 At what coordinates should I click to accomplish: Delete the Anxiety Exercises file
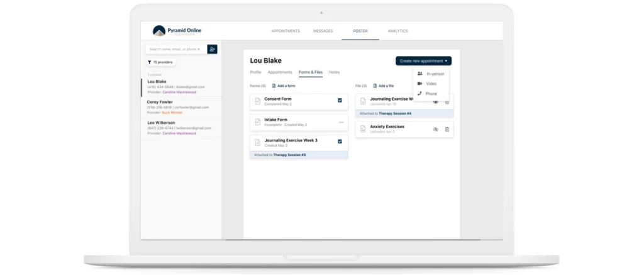[x=447, y=129]
